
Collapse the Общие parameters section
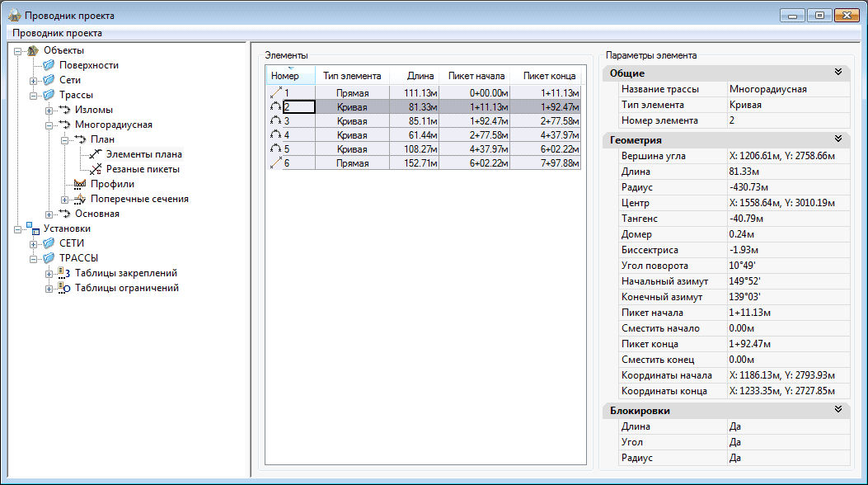838,73
